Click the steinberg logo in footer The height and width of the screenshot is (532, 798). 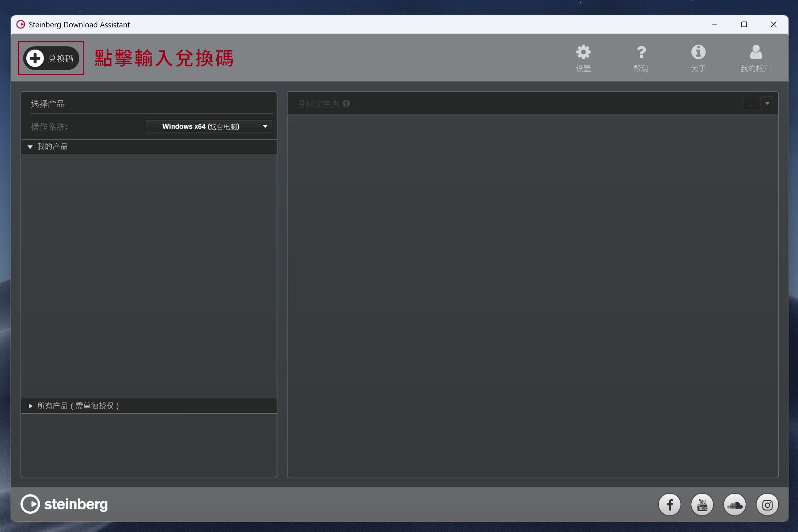pyautogui.click(x=64, y=504)
